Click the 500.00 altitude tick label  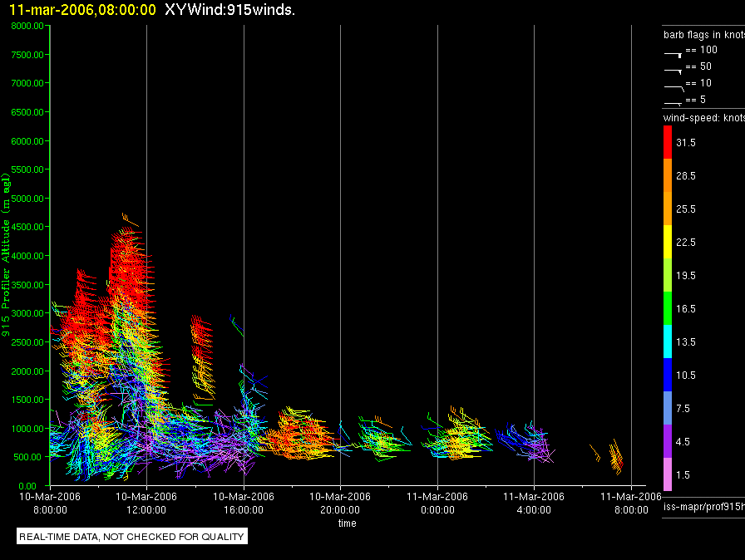pyautogui.click(x=29, y=457)
